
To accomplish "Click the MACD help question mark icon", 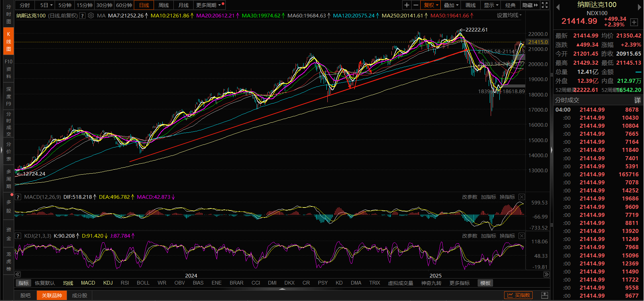I will 18,197.
